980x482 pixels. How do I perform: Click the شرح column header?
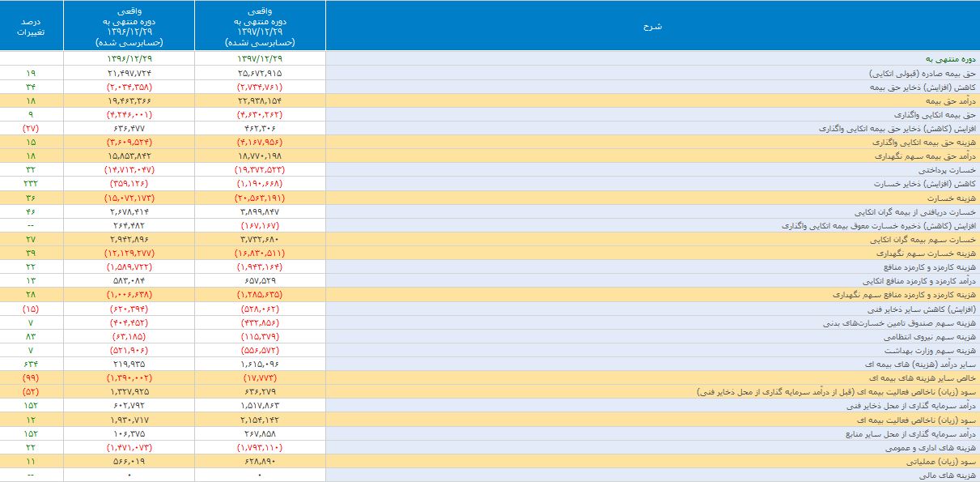click(x=652, y=25)
